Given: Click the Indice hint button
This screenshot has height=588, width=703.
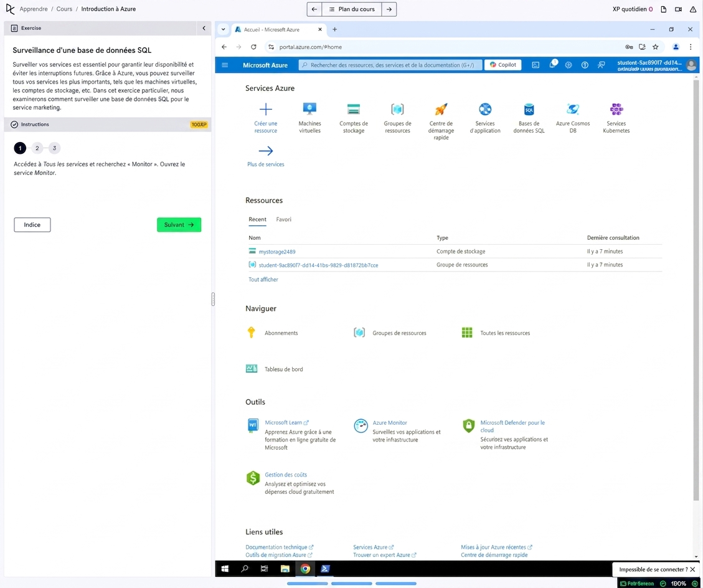Looking at the screenshot, I should pyautogui.click(x=32, y=225).
